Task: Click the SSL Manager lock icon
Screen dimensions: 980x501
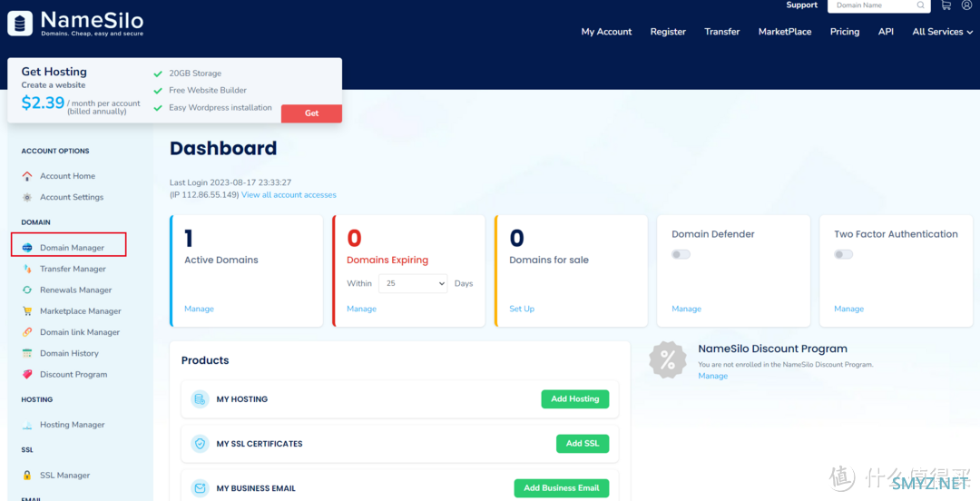Action: point(27,476)
